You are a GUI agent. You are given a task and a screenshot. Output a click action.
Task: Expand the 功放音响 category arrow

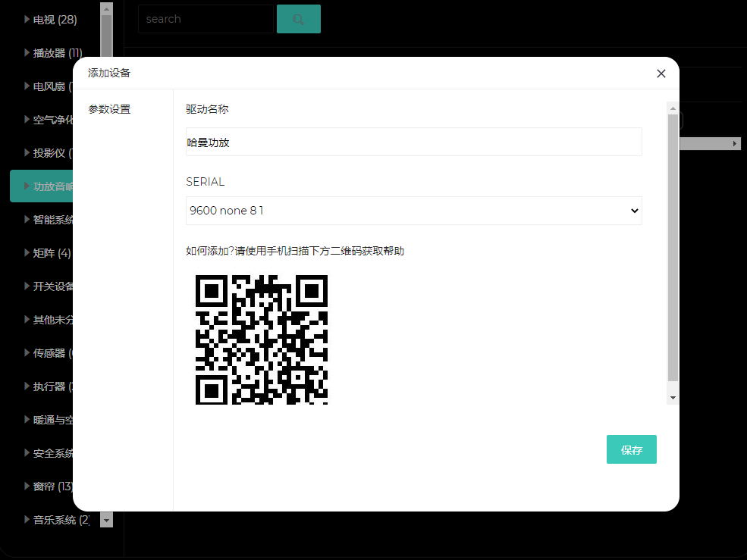27,186
